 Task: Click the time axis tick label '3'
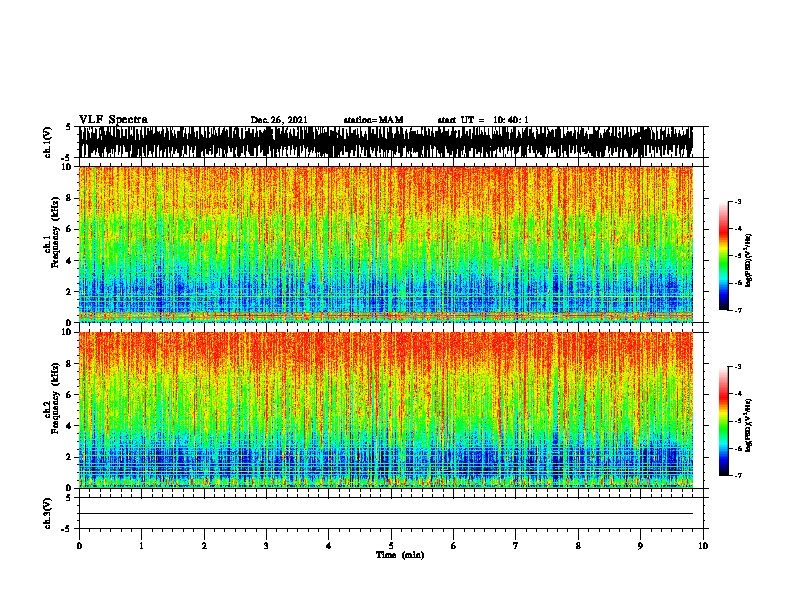(266, 546)
